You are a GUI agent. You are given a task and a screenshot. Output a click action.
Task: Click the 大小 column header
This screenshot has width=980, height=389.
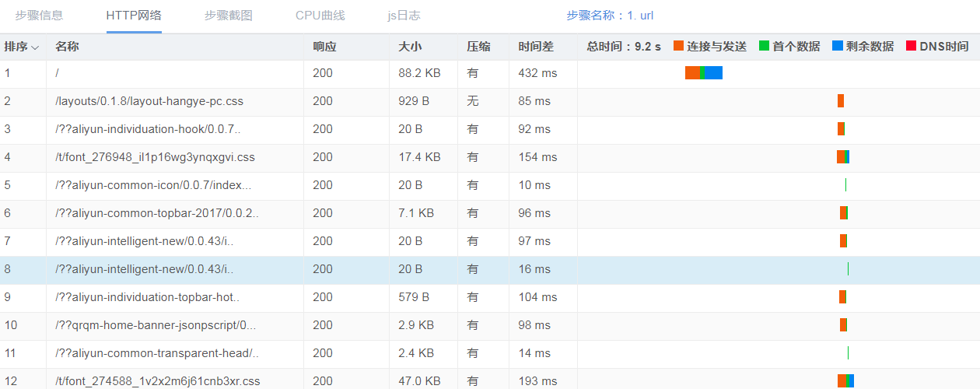click(x=410, y=47)
